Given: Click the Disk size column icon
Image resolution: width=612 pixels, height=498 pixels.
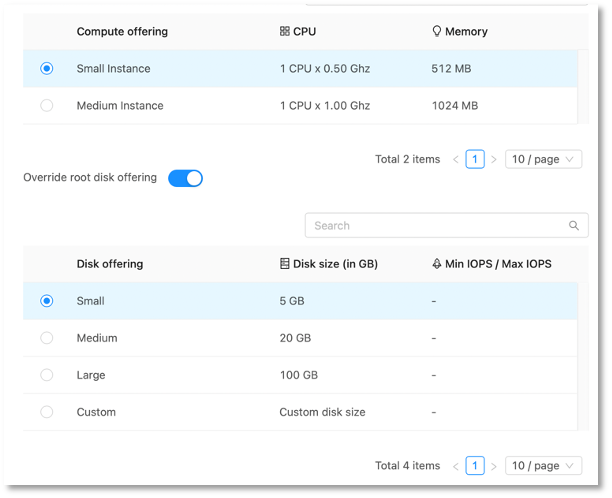Looking at the screenshot, I should (x=285, y=264).
